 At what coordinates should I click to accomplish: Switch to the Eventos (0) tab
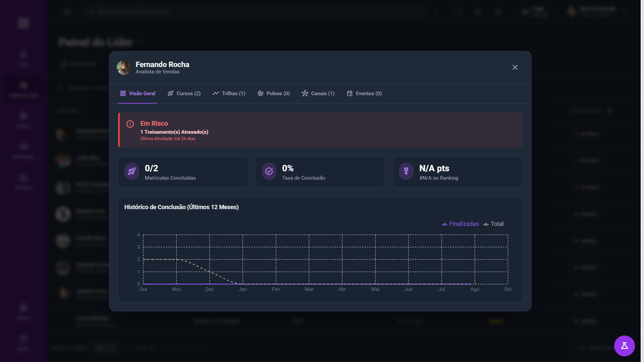coord(364,94)
